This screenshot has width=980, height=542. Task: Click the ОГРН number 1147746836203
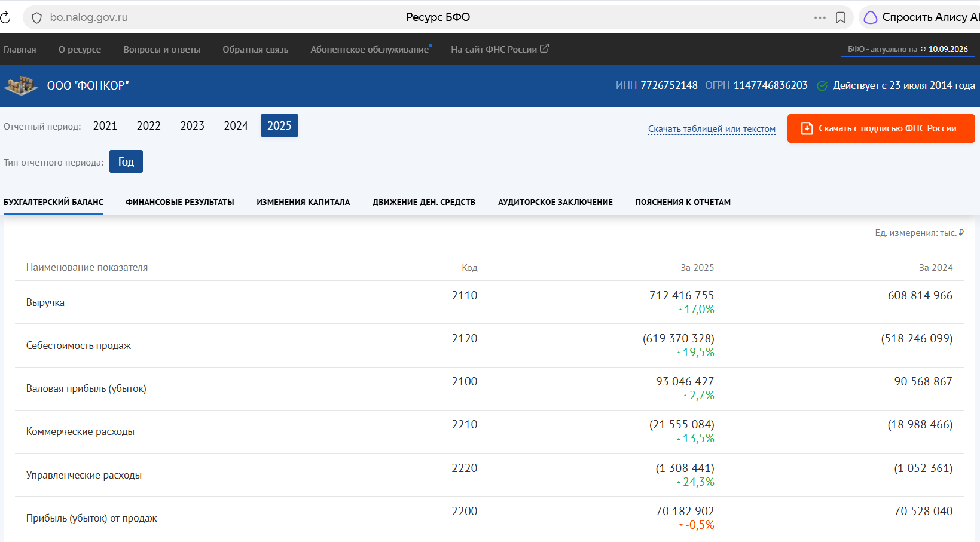click(771, 85)
